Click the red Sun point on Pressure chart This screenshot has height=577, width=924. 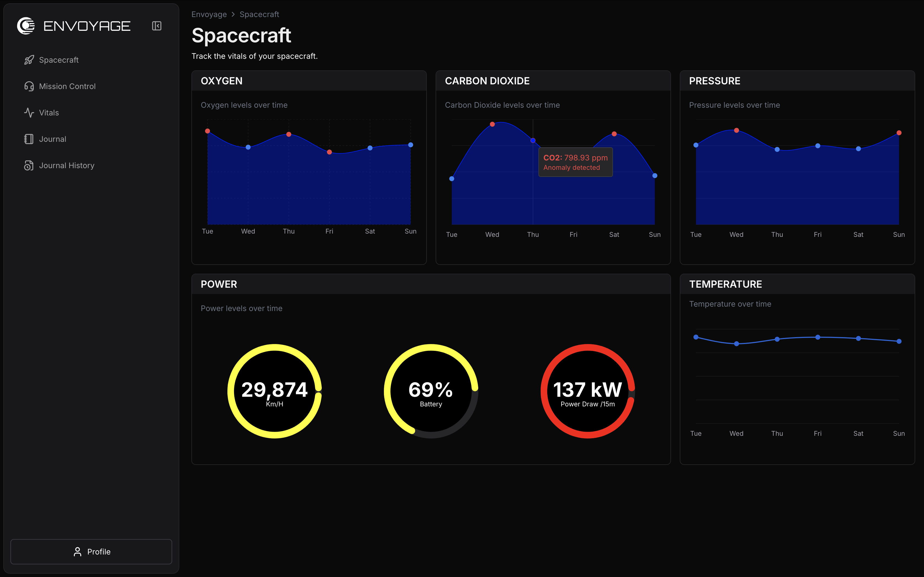(899, 133)
